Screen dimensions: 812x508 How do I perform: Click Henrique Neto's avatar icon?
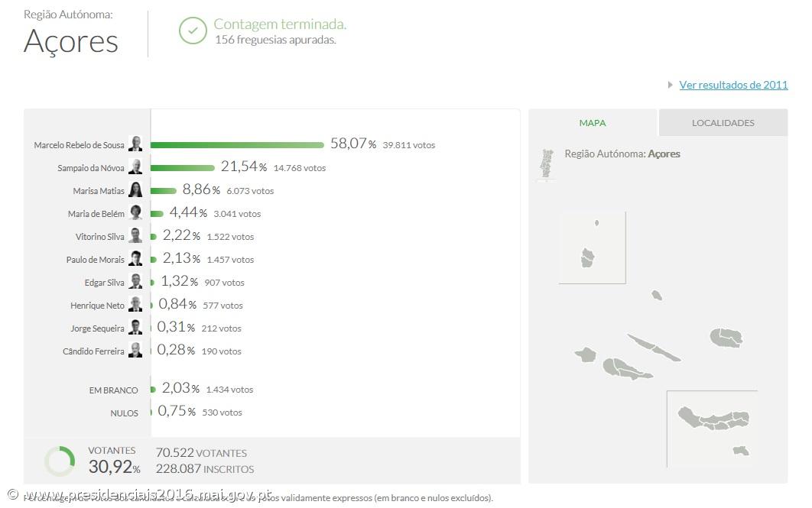point(135,304)
